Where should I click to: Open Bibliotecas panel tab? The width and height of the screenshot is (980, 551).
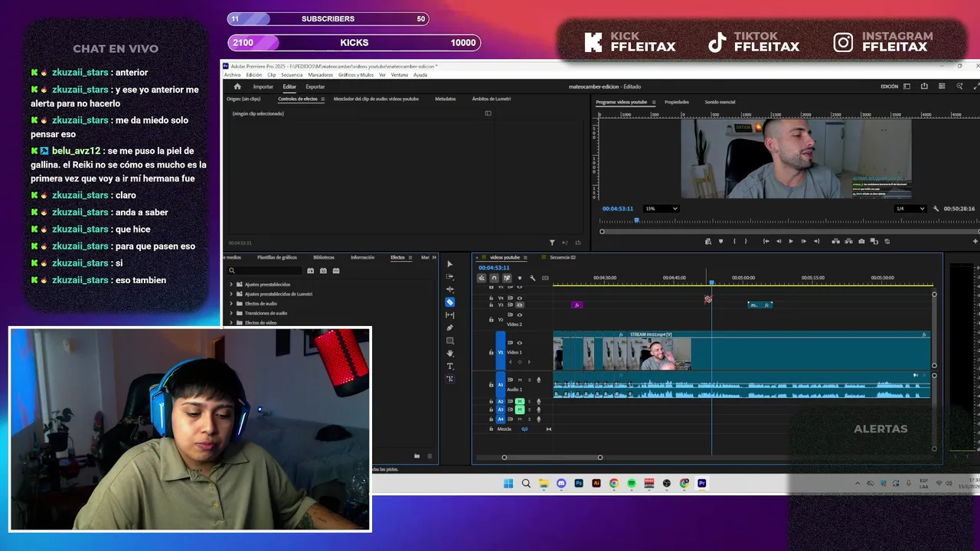pos(324,257)
